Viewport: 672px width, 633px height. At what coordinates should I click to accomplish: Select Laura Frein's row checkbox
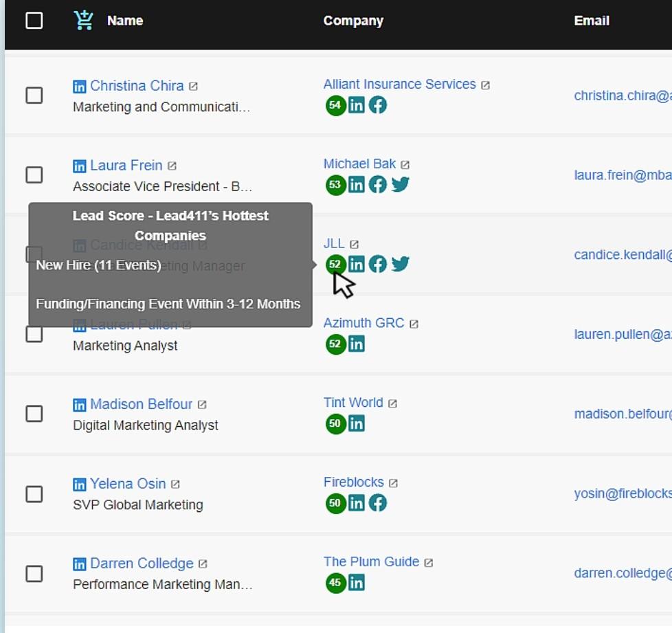(x=34, y=175)
